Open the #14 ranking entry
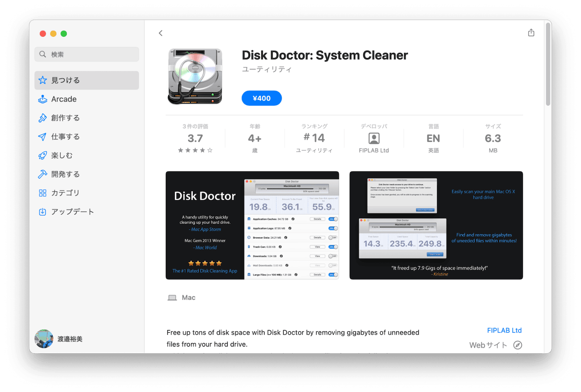This screenshot has height=392, width=581. coord(314,138)
